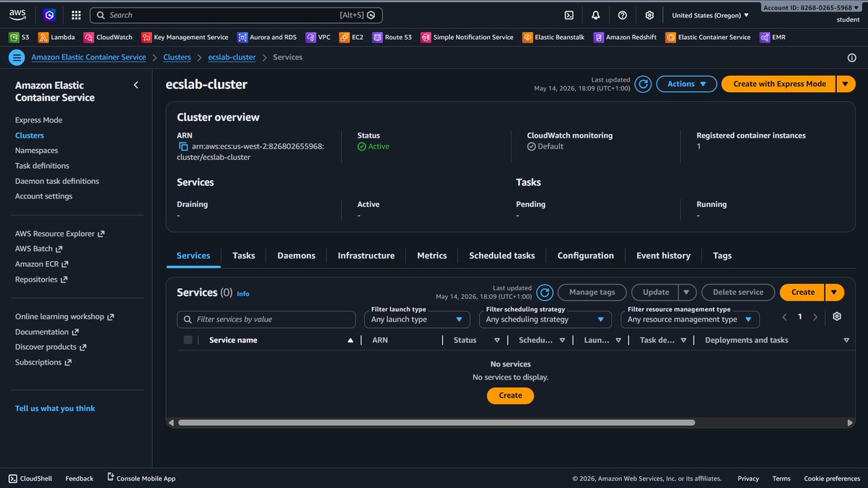
Task: Toggle the hamburger navigation menu
Action: click(x=17, y=57)
